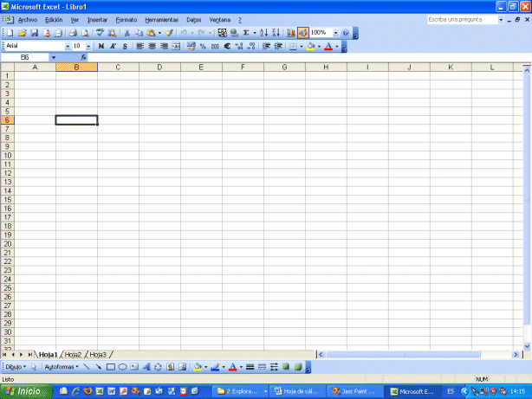
Task: Run the spelling check
Action: tap(100, 33)
